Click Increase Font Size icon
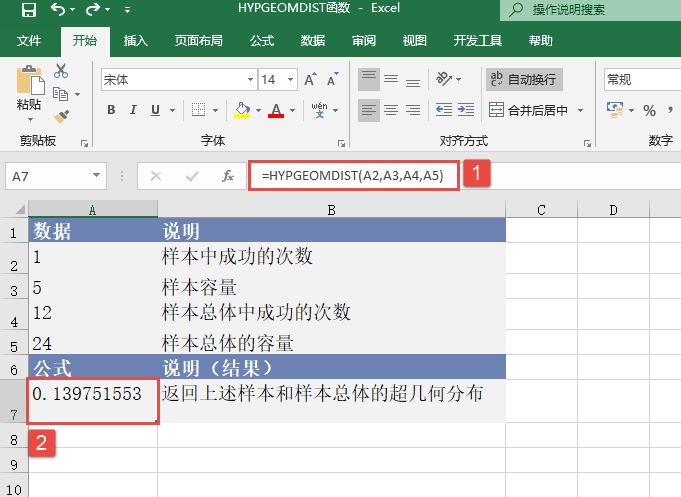681x497 pixels. (x=310, y=80)
